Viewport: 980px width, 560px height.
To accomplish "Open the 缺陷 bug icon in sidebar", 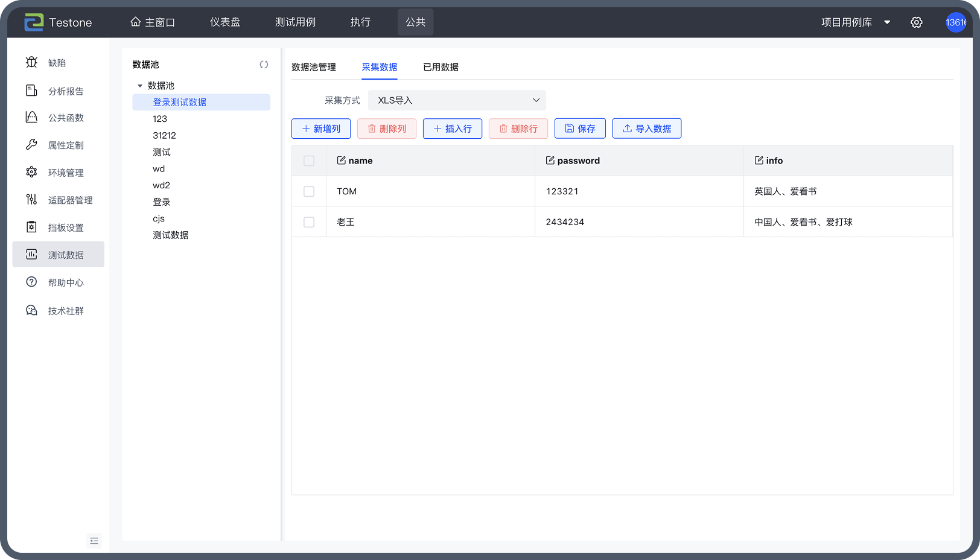I will coord(32,63).
